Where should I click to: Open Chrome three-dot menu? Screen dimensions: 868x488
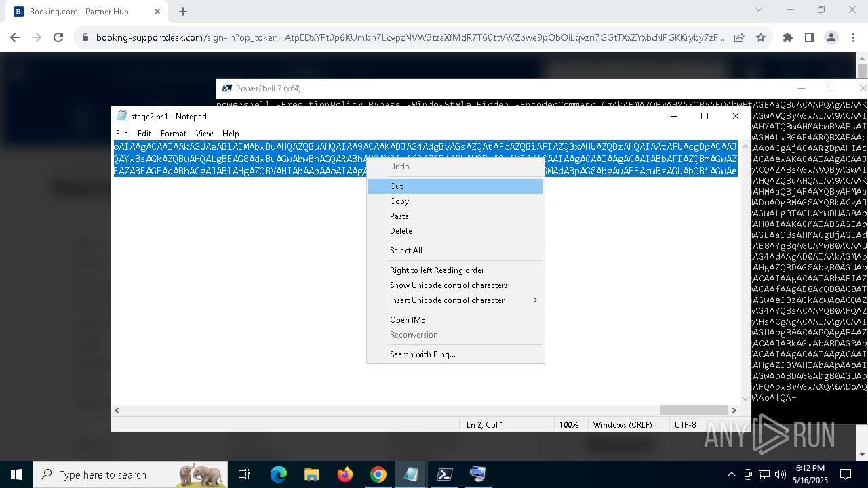point(853,38)
